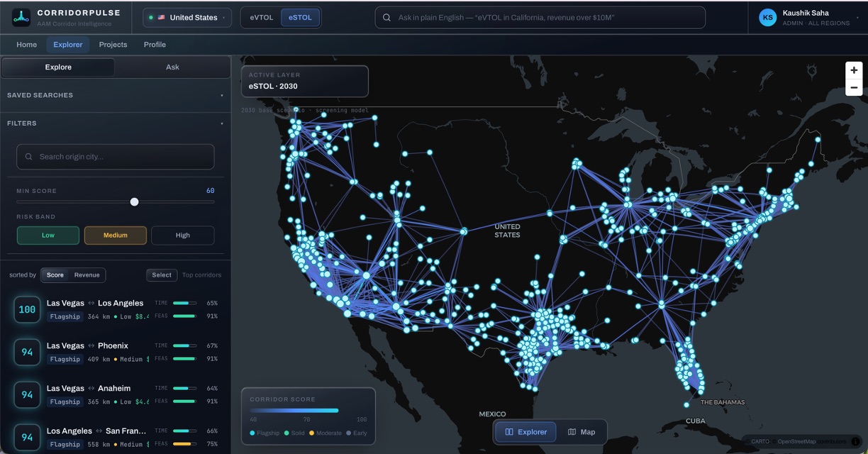Click THE BAHAMAS map label
The width and height of the screenshot is (868, 454).
tap(723, 402)
